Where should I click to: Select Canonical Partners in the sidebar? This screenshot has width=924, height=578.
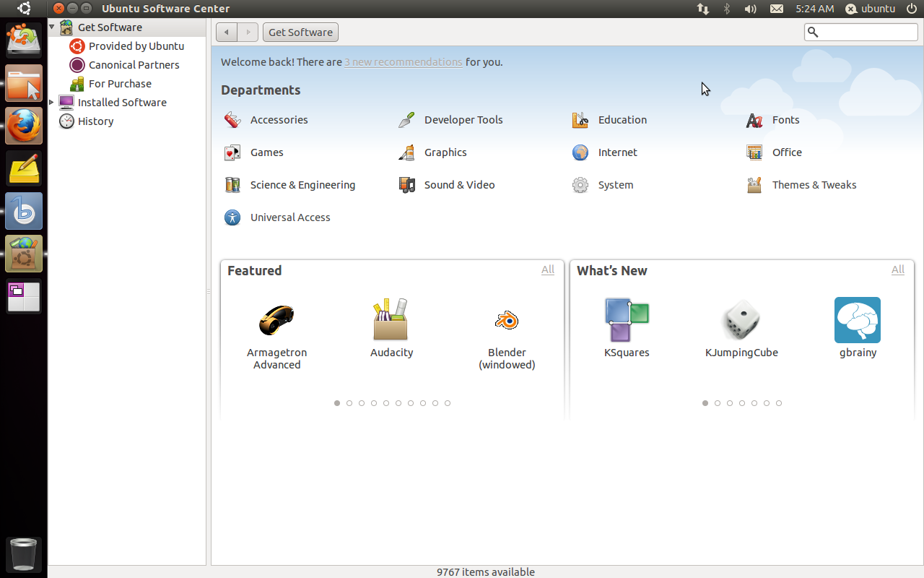coord(134,65)
